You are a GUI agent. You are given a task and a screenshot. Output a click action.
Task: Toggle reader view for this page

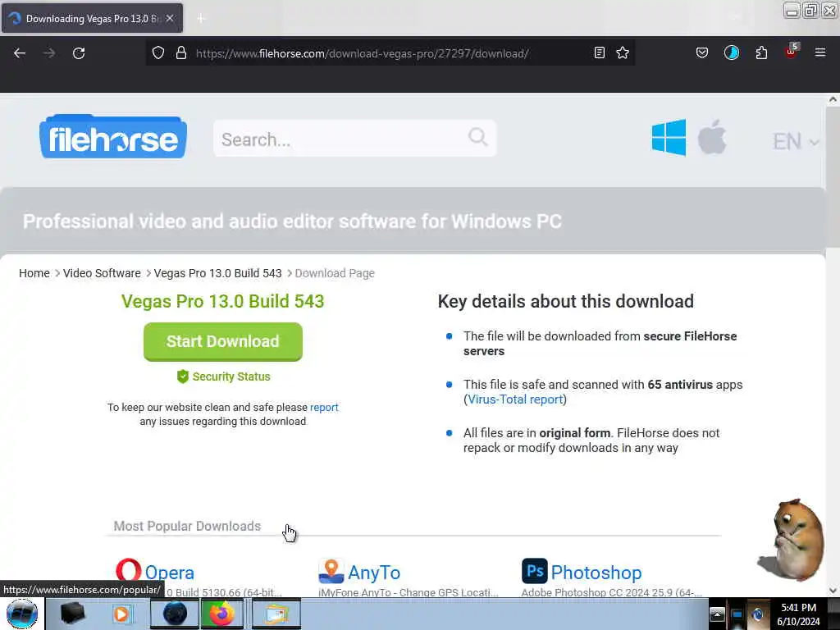(x=600, y=52)
